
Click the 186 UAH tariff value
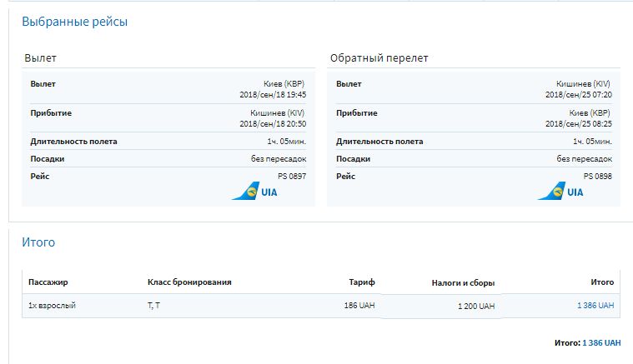tap(362, 306)
